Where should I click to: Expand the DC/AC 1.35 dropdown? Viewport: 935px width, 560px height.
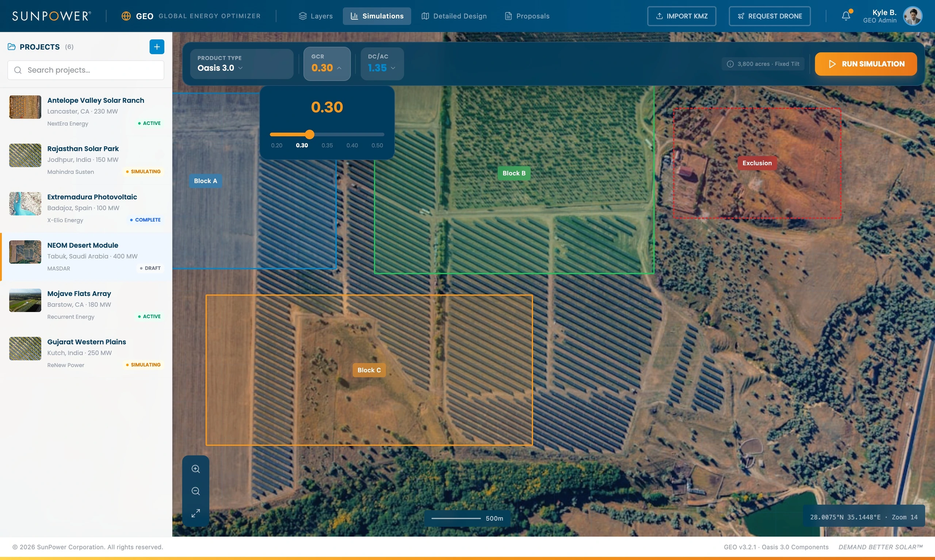382,64
